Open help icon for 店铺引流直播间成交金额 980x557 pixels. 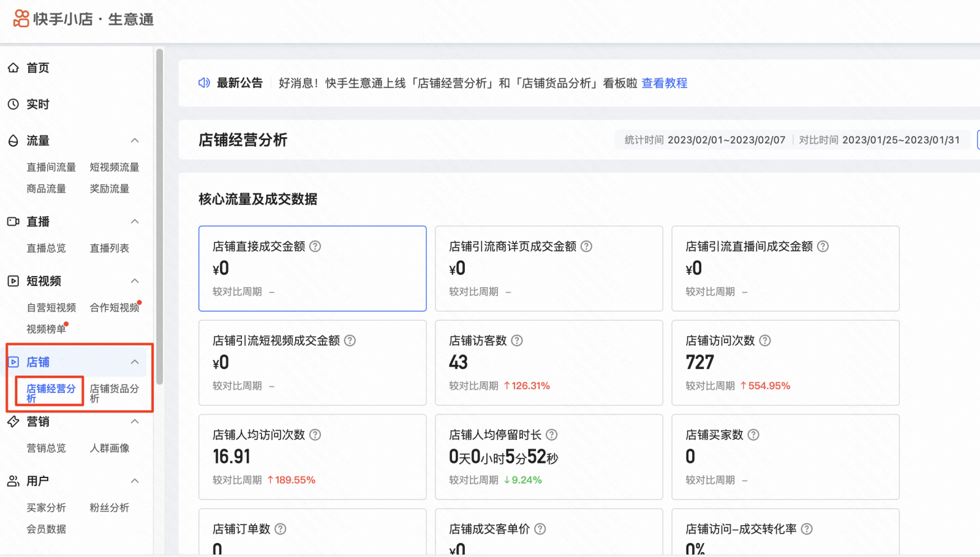click(x=823, y=246)
